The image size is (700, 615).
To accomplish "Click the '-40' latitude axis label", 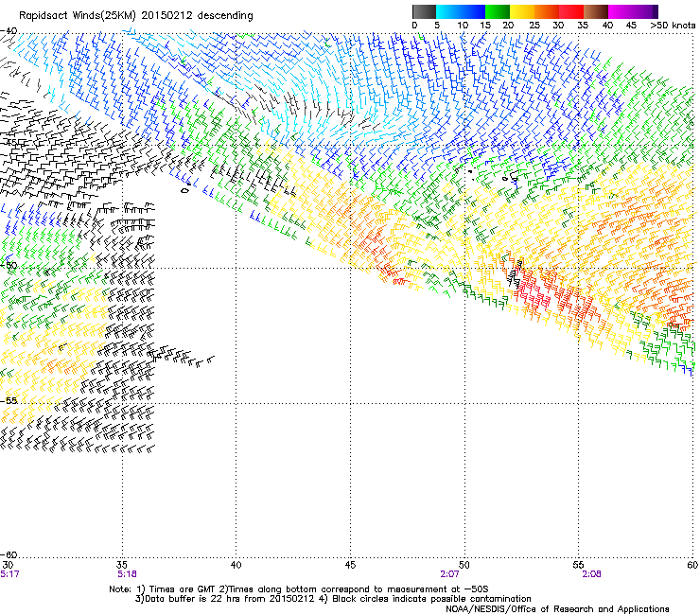I will [x=9, y=31].
